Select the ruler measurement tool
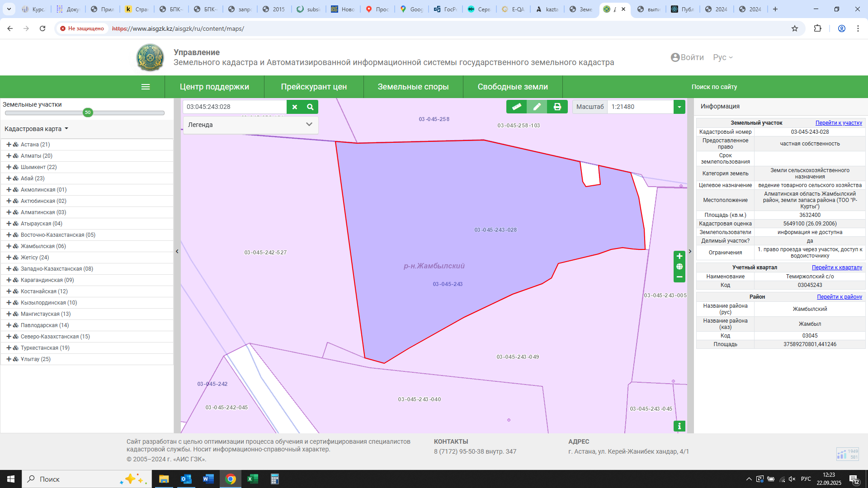The image size is (868, 488). (516, 107)
